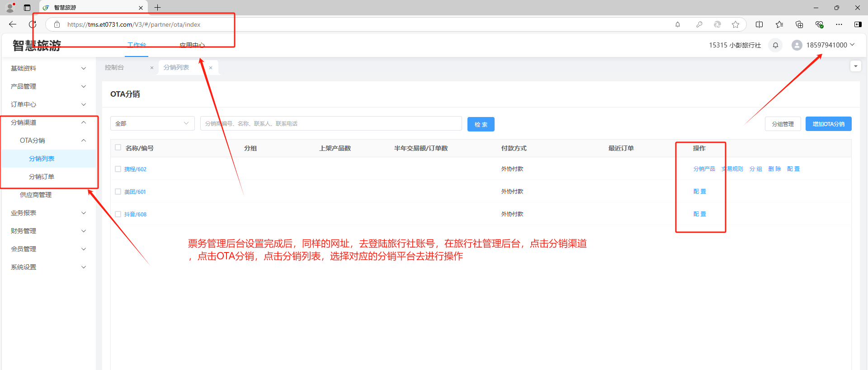Open the user avatar icon menu
The image size is (868, 370).
(x=797, y=45)
